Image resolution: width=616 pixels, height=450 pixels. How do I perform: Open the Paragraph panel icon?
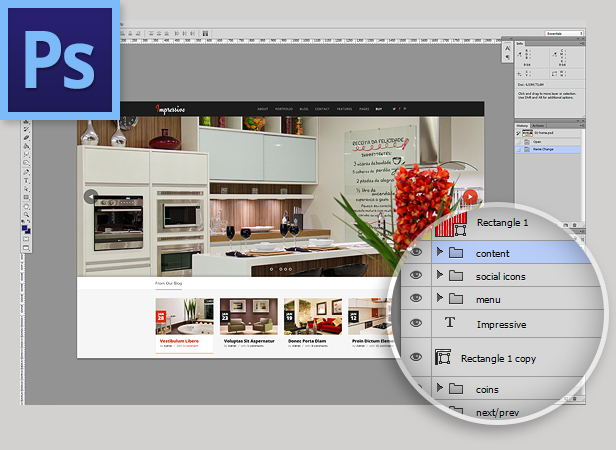coord(508,57)
